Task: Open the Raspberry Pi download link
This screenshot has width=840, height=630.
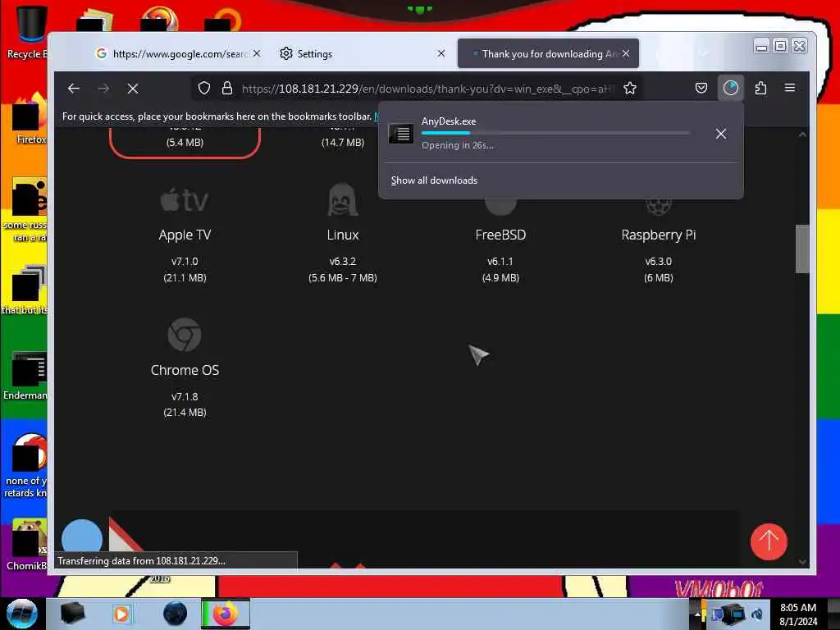Action: click(659, 235)
